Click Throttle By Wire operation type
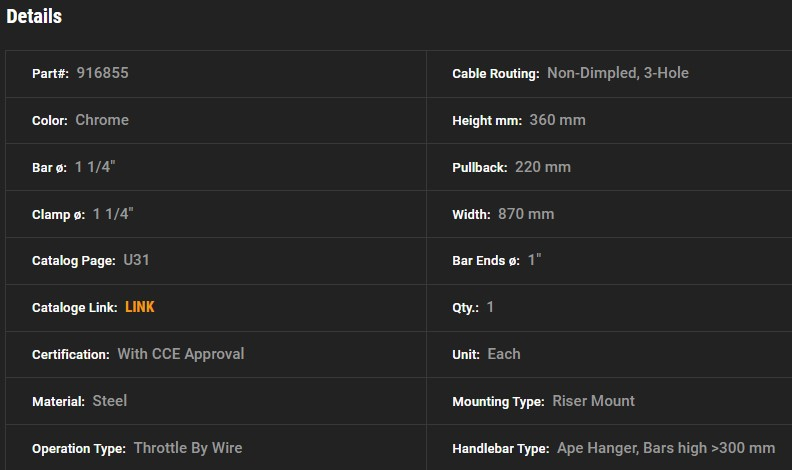792x470 pixels. click(x=188, y=448)
